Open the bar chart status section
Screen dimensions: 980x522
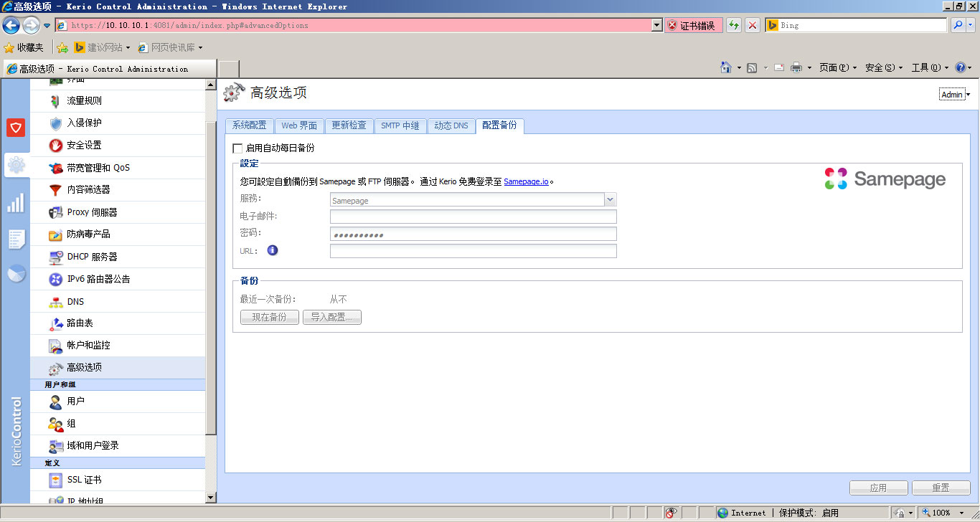[x=16, y=203]
